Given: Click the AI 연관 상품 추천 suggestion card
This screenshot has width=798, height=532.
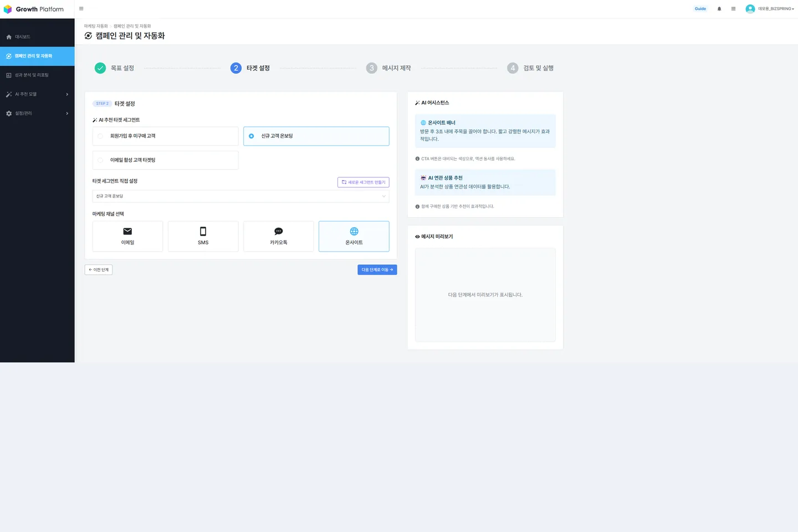Looking at the screenshot, I should (x=485, y=182).
